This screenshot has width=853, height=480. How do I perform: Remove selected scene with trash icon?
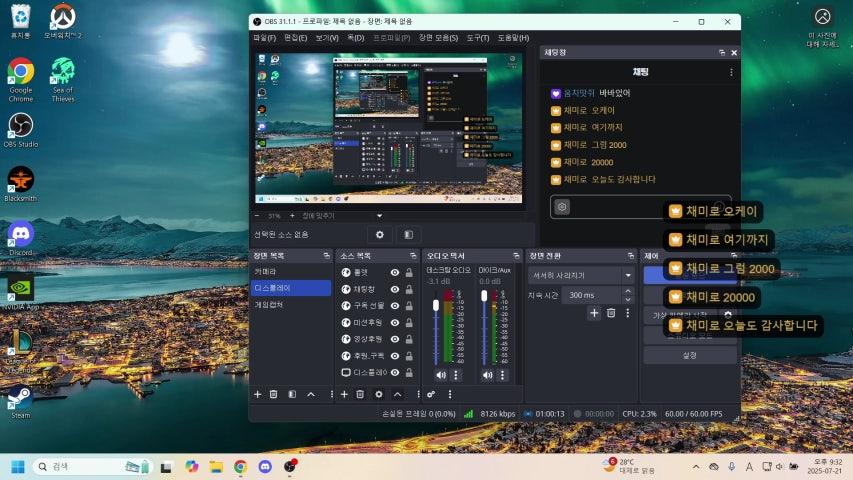[x=274, y=394]
